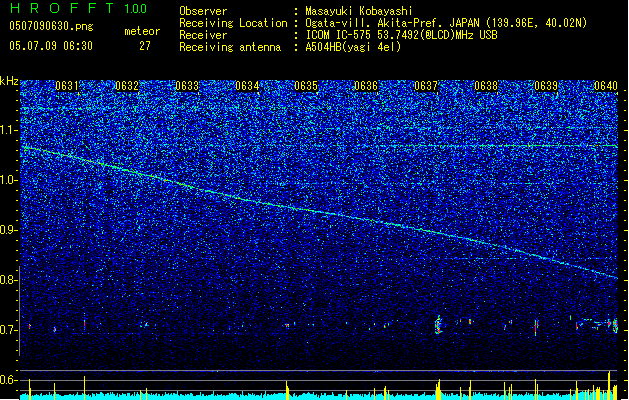Click the 0.6 kHz axis label
This screenshot has width=629, height=400.
[8, 380]
